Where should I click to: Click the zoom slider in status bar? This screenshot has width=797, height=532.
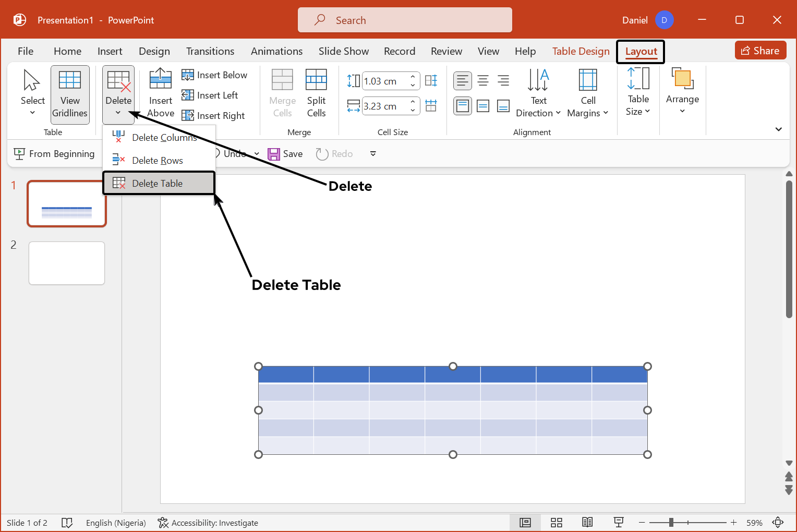coord(671,523)
